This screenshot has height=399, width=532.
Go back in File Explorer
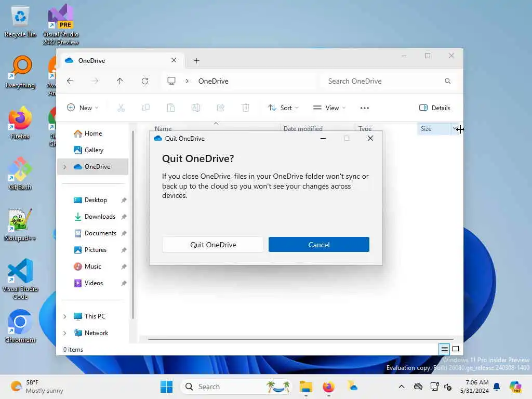click(x=70, y=81)
